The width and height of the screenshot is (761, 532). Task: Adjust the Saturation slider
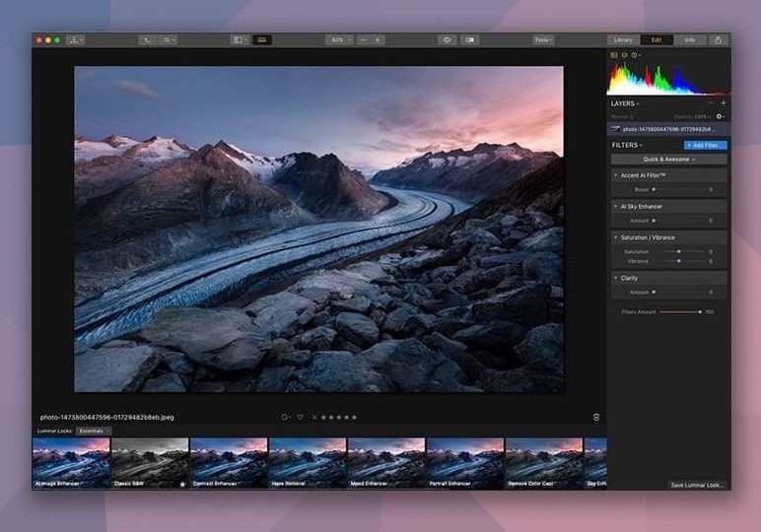tap(679, 251)
